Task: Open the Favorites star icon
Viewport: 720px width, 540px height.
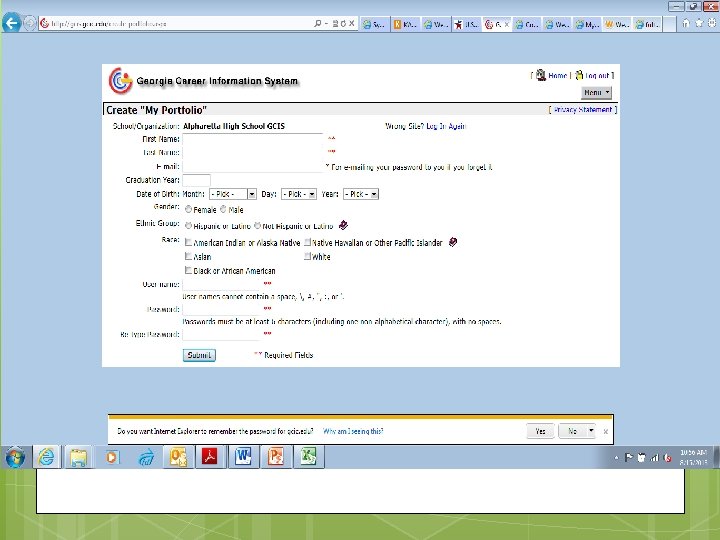Action: pos(698,23)
